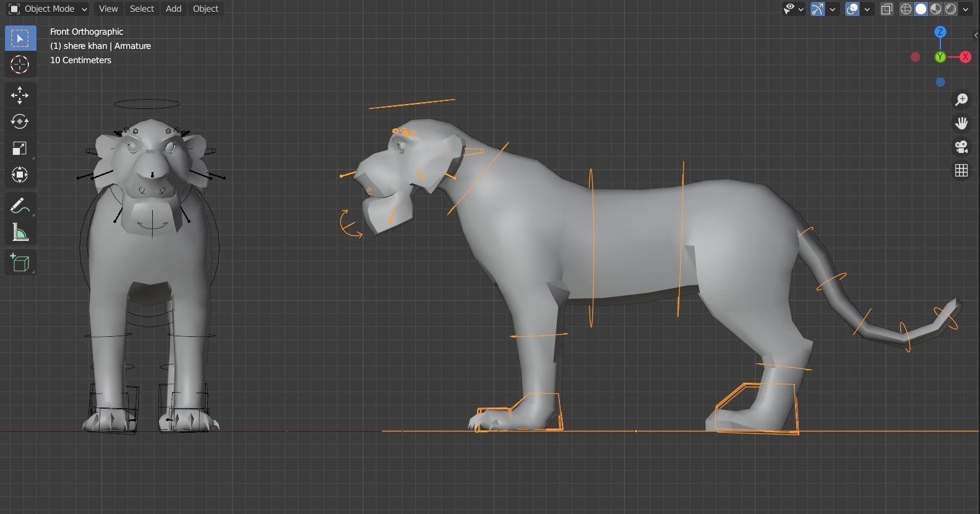Expand the sidebar with the edge arrow
Viewport: 980px width, 514px height.
976,35
